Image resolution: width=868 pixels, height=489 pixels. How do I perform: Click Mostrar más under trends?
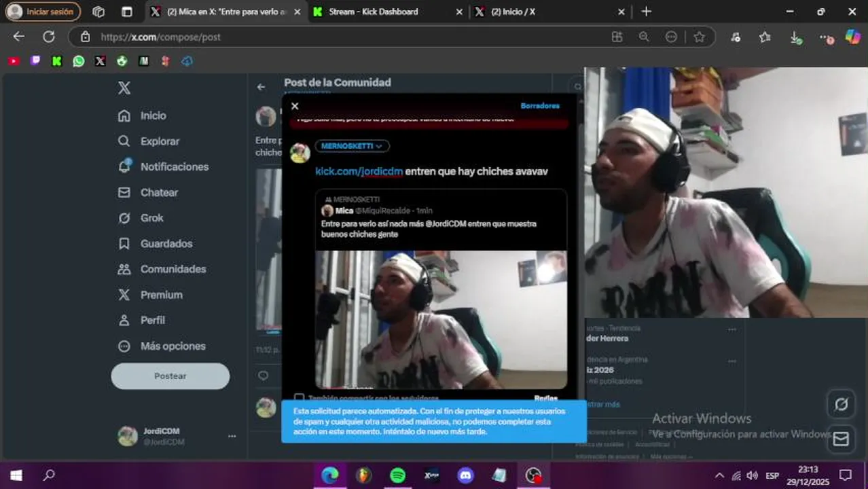pos(602,404)
